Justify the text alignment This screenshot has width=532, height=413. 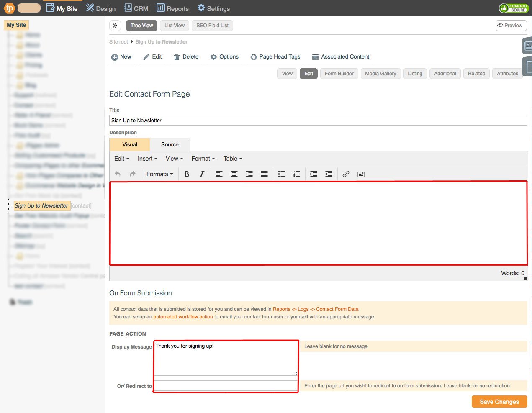(264, 174)
